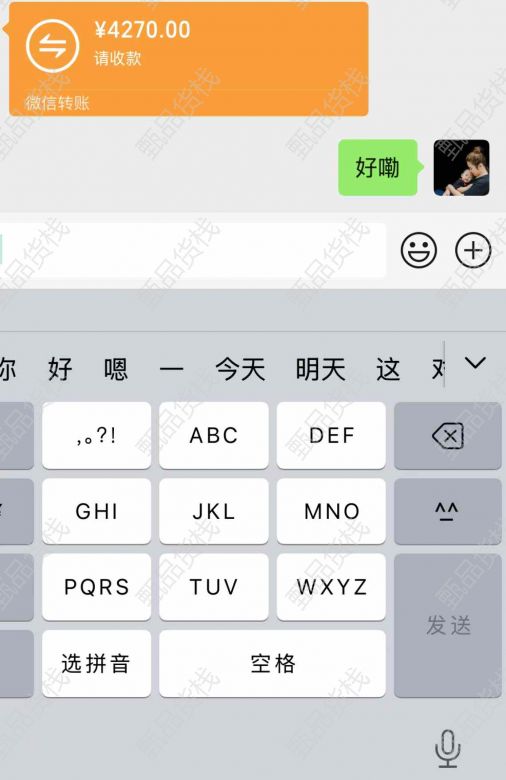Tap the emoji smiley face icon
Screen dimensions: 506x780
click(x=419, y=250)
